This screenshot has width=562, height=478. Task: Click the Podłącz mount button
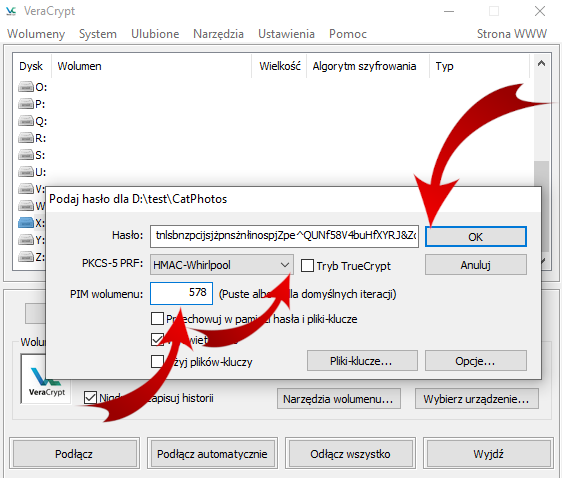click(x=74, y=454)
